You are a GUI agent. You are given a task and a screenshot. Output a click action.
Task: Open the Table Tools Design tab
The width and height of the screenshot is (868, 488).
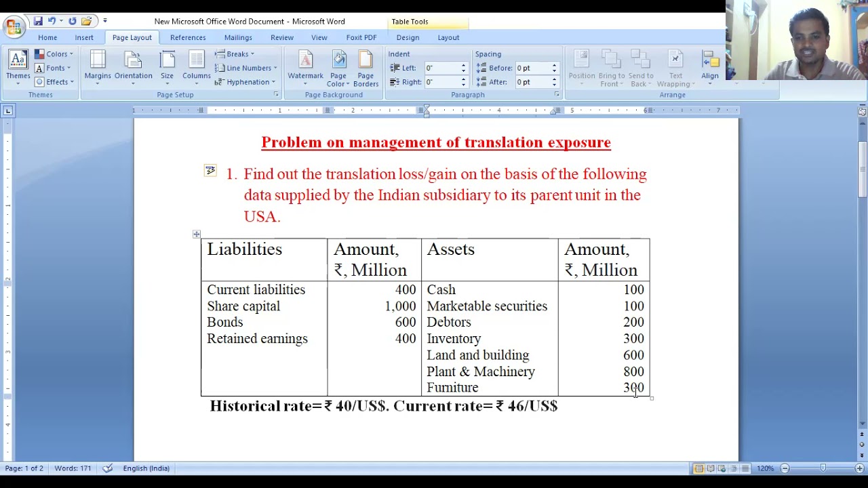click(x=408, y=37)
